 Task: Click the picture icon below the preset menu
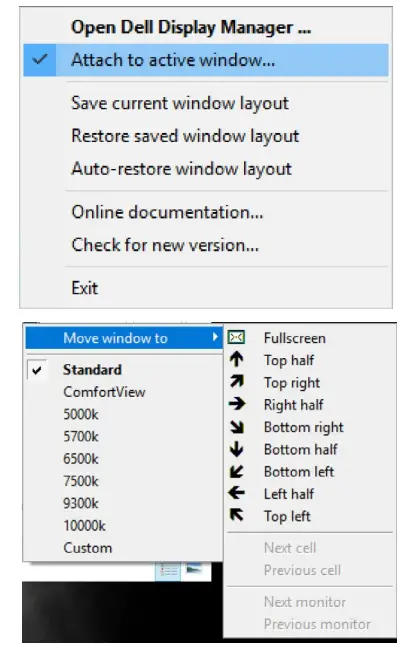(194, 569)
